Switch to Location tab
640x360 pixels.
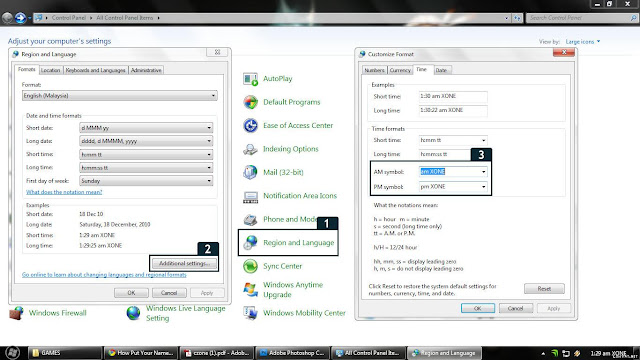51,70
